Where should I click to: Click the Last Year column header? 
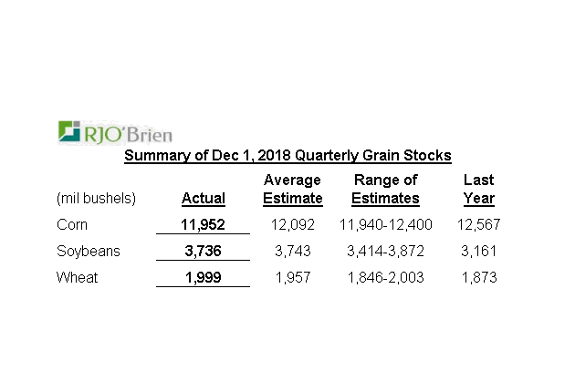click(478, 190)
